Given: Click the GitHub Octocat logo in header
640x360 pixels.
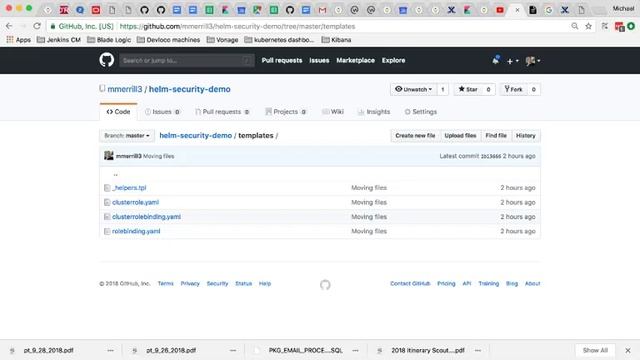Looking at the screenshot, I should tap(107, 60).
